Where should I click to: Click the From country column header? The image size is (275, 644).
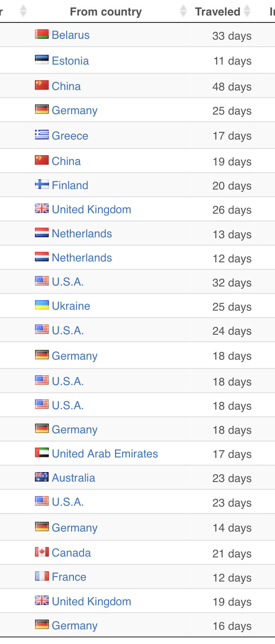pos(106,12)
